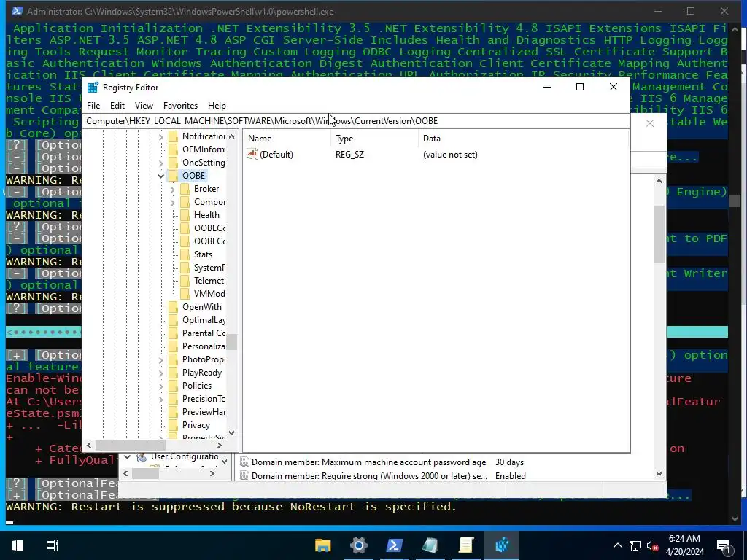
Task: Click the REG_SZ type cell
Action: 349,155
